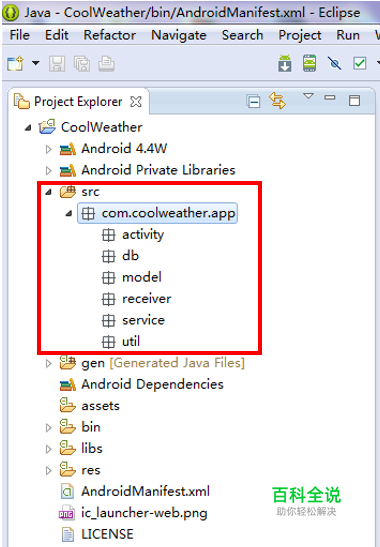Expand the bin folder node
The height and width of the screenshot is (547, 380).
click(x=49, y=428)
